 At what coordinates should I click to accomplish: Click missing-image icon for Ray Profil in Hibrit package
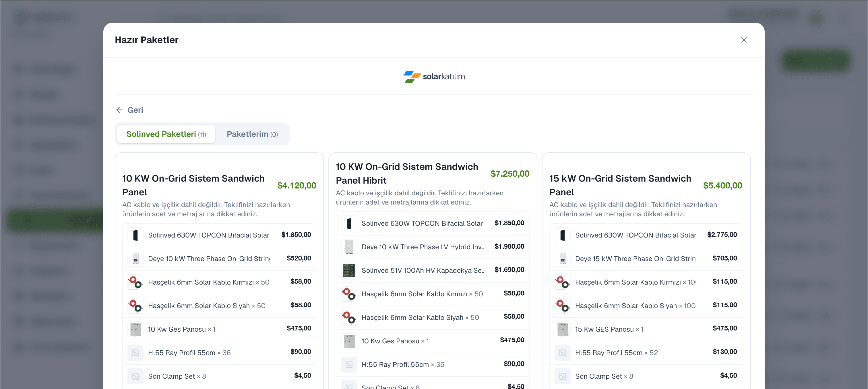click(349, 364)
